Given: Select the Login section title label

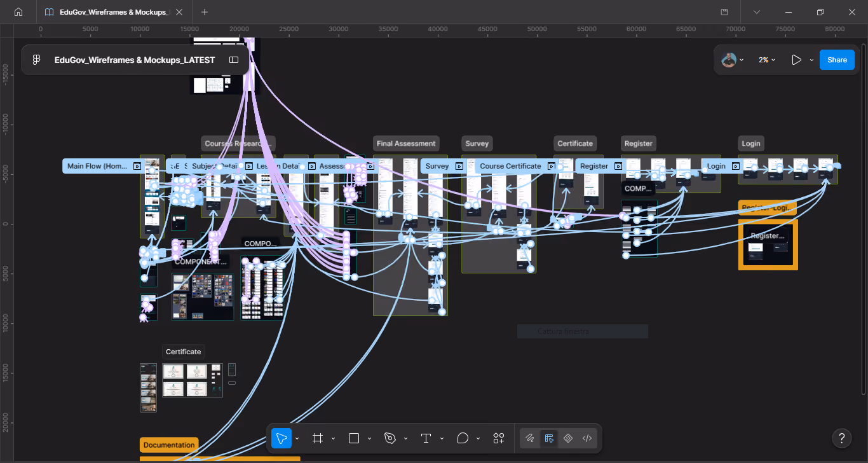Looking at the screenshot, I should click(750, 143).
